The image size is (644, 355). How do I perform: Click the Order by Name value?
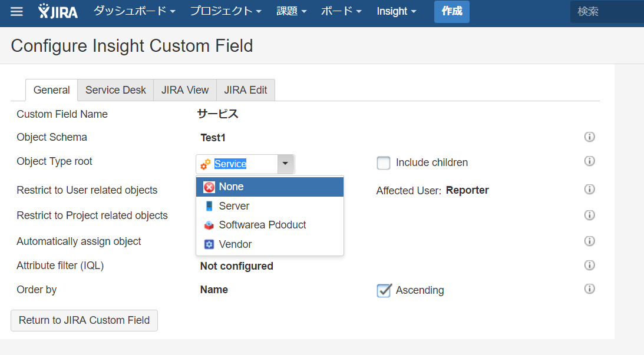pyautogui.click(x=214, y=290)
